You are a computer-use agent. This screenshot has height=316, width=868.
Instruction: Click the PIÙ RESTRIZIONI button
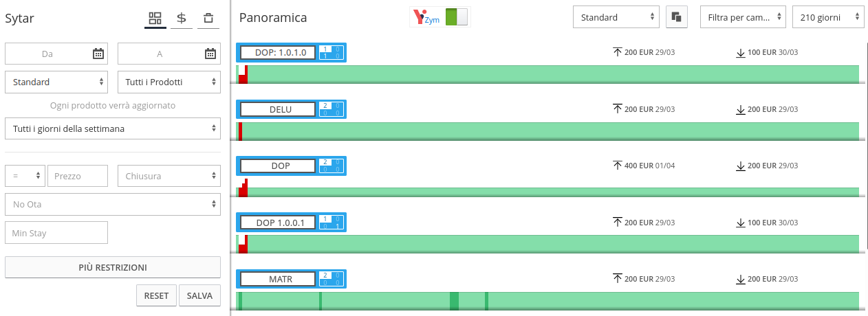(113, 267)
